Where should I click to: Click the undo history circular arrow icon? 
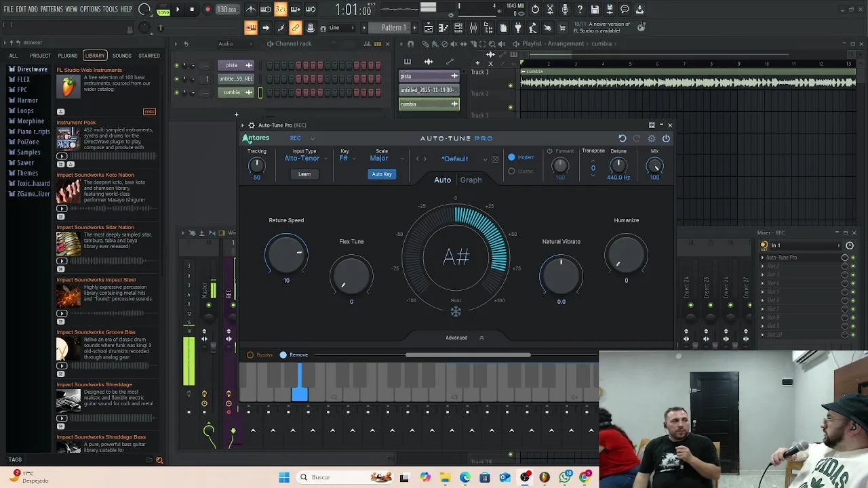(535, 9)
